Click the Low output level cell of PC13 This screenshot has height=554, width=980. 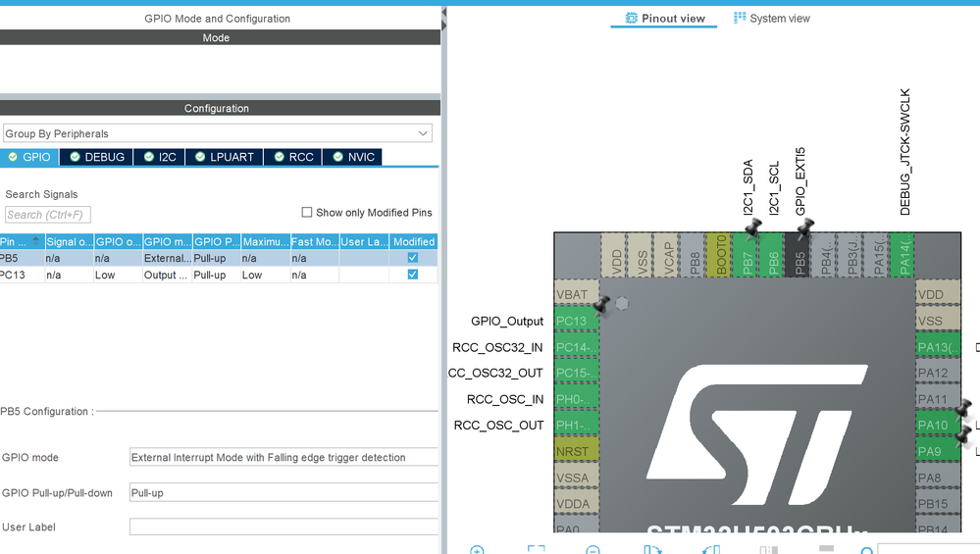118,275
